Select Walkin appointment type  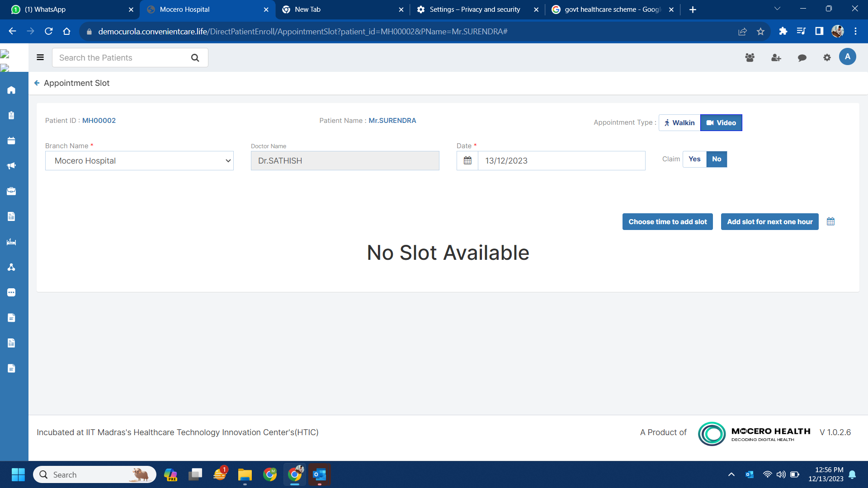(679, 123)
